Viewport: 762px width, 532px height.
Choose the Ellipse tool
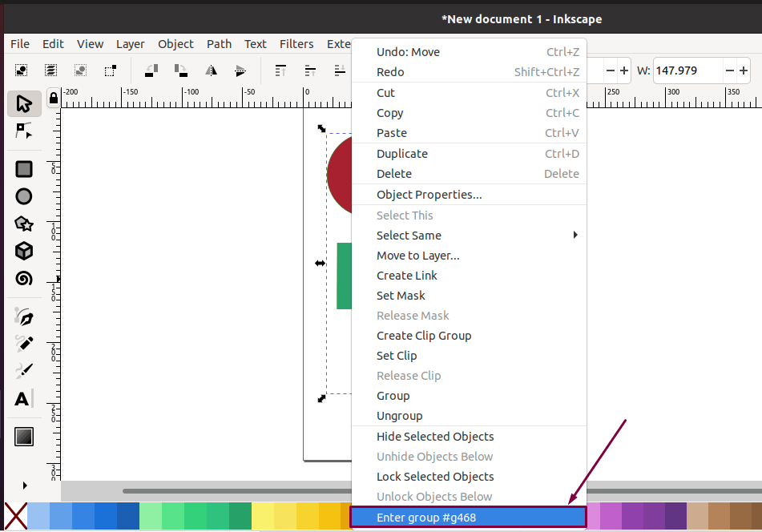23,195
